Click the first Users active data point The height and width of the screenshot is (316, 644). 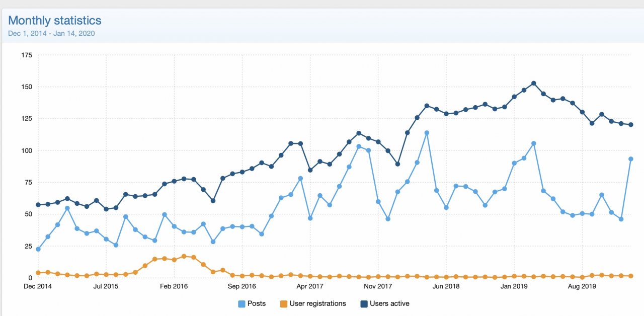click(x=38, y=205)
